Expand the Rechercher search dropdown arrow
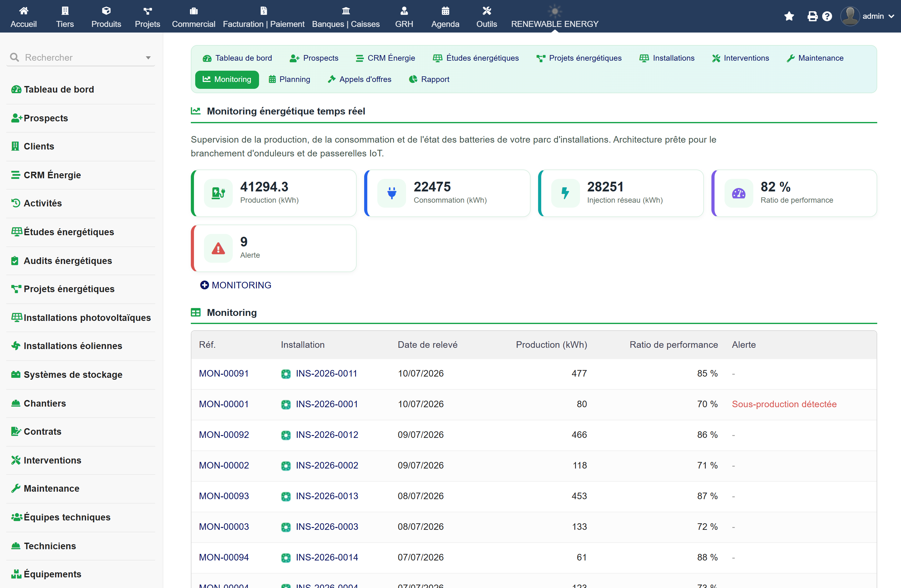This screenshot has width=901, height=588. (148, 58)
